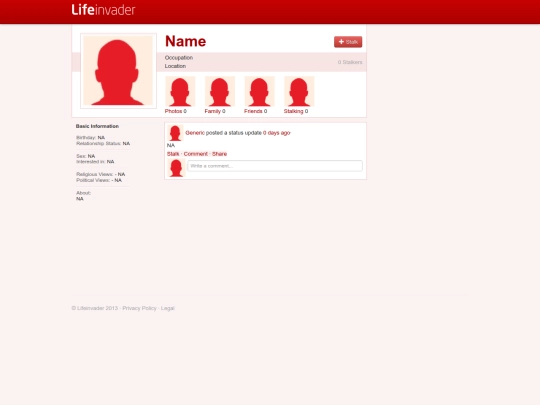Click the Political Views entry
540x405 pixels.
(99, 180)
